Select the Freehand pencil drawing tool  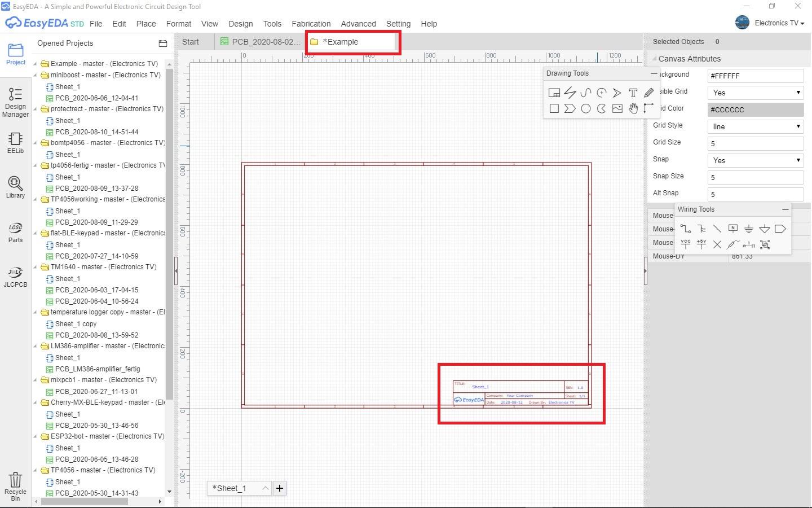click(x=649, y=93)
